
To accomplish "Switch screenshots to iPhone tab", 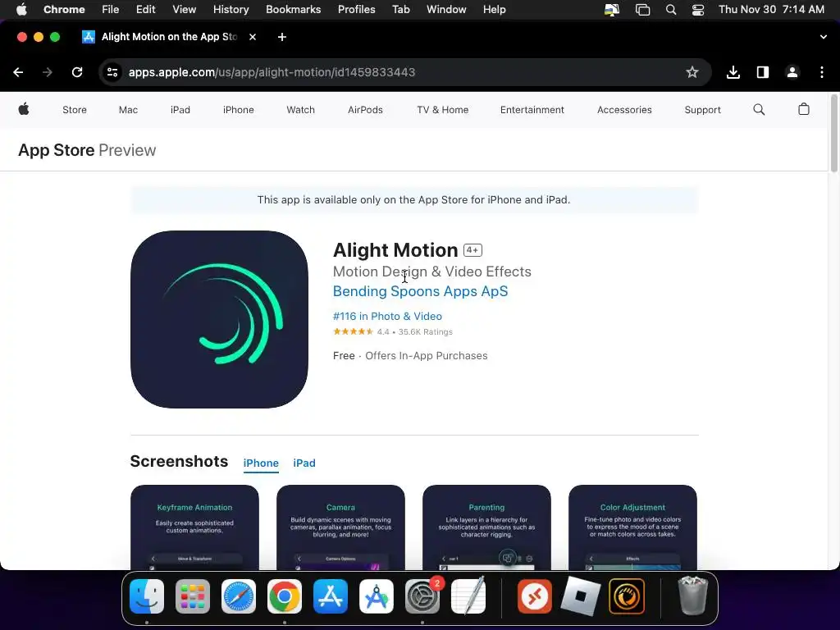I will (x=261, y=463).
